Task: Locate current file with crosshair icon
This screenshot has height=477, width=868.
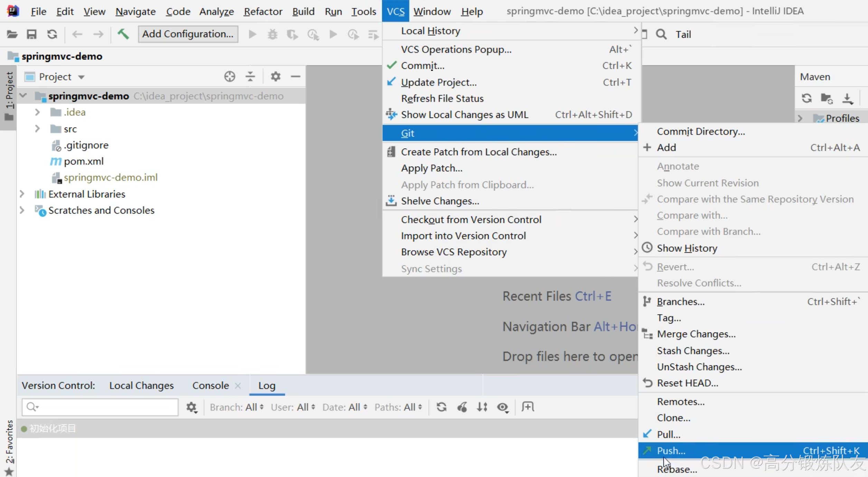Action: pos(230,76)
